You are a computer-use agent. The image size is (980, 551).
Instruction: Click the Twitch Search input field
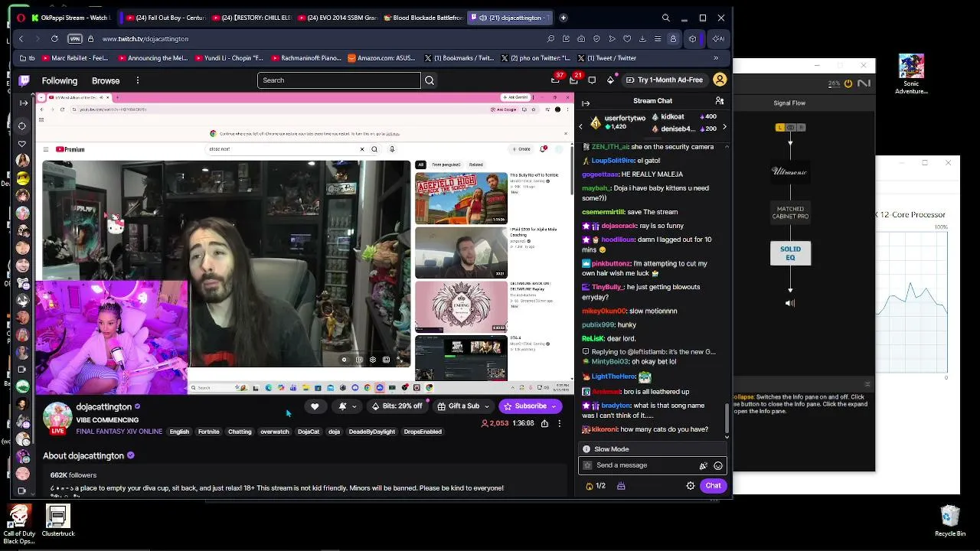pos(339,80)
